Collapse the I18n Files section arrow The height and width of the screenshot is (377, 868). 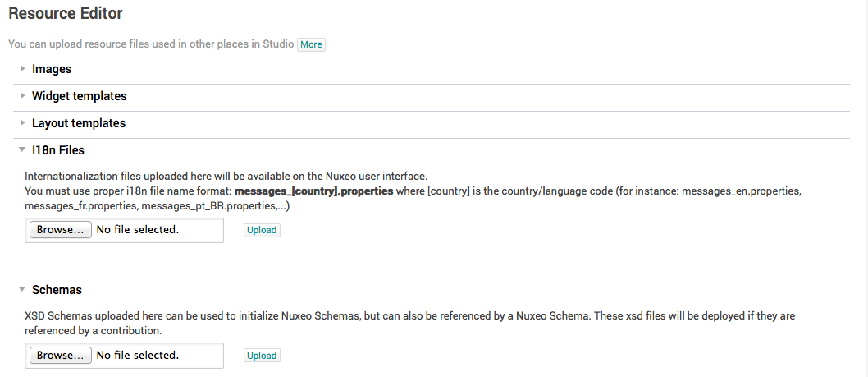pyautogui.click(x=22, y=151)
